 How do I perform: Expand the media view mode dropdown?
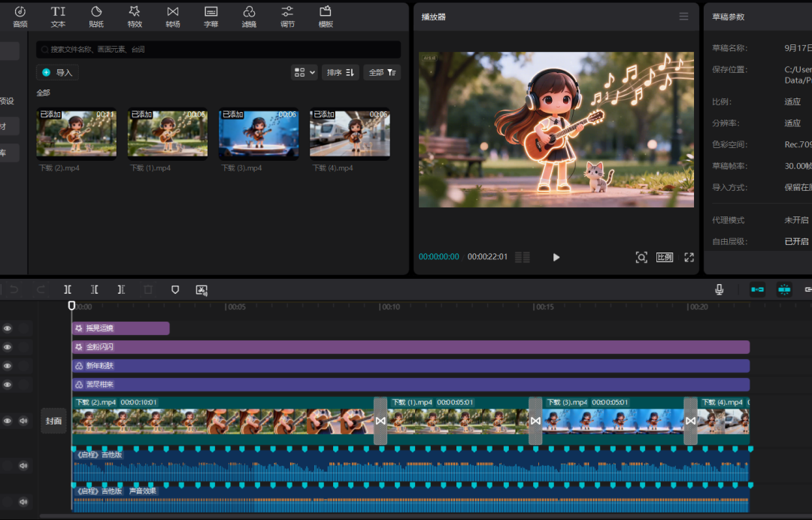pos(304,72)
